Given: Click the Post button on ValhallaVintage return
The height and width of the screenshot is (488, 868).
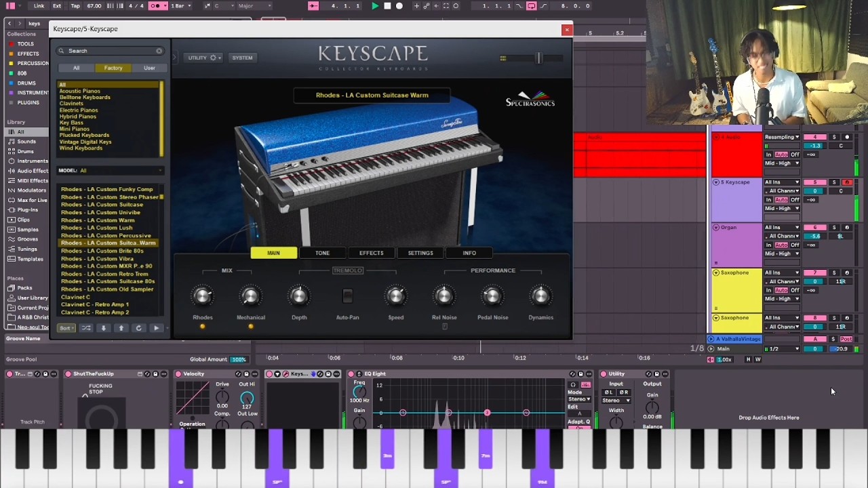Looking at the screenshot, I should click(x=846, y=339).
